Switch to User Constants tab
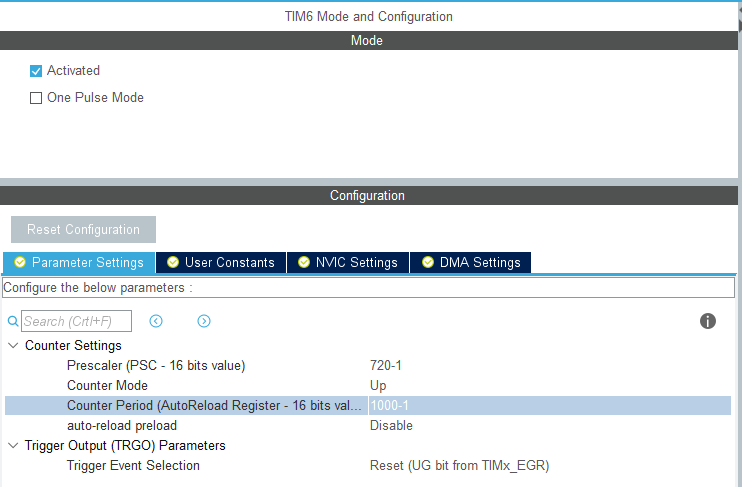 coord(221,262)
